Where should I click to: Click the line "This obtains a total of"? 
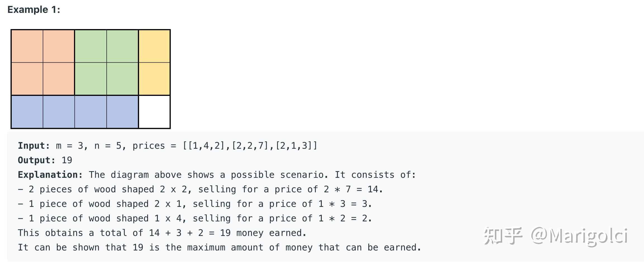click(x=162, y=233)
